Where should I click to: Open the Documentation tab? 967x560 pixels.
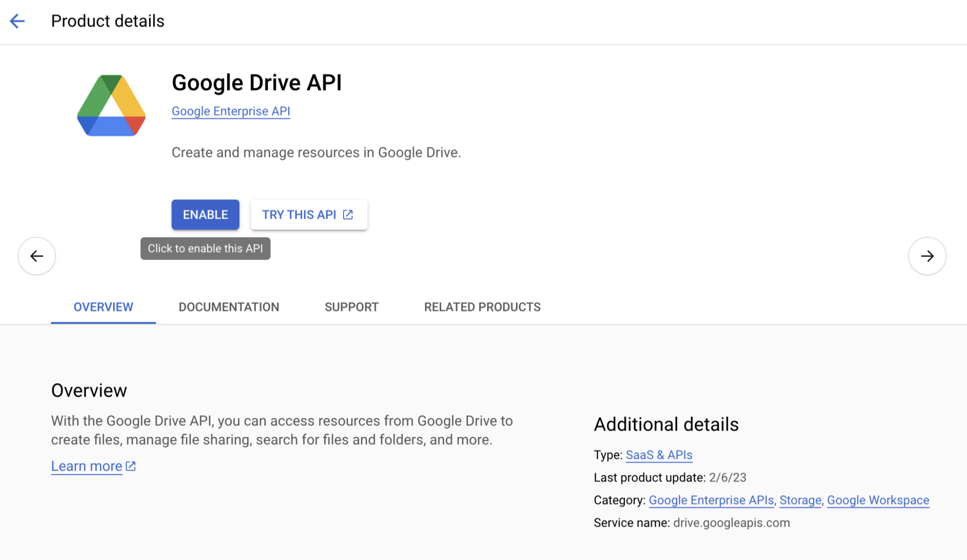point(229,307)
